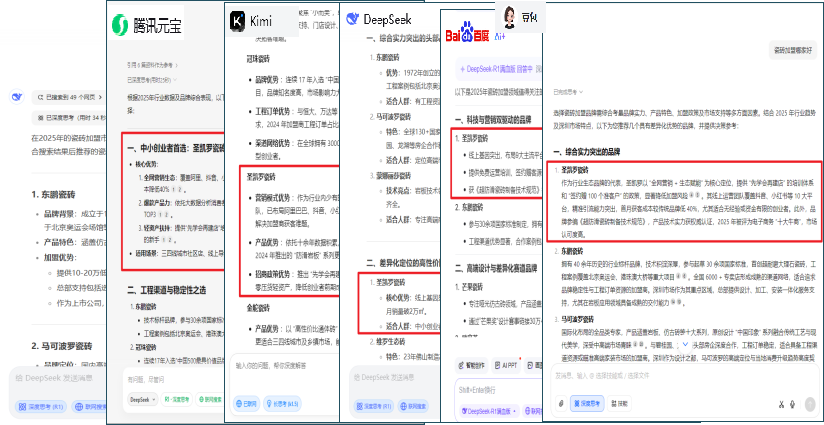The width and height of the screenshot is (824, 425).
Task: Open AI PPT in Baidu toolbar
Action: (x=506, y=365)
